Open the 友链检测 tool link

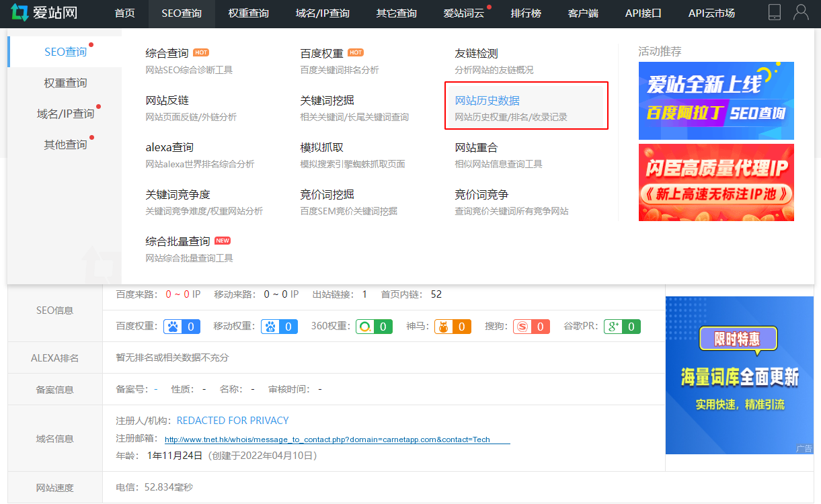476,53
